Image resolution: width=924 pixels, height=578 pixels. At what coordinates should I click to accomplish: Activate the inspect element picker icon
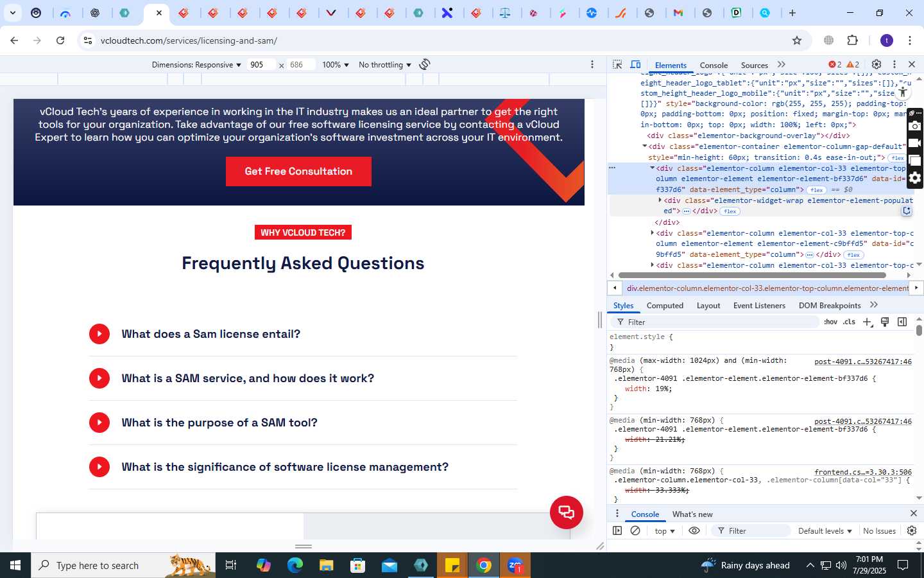point(617,65)
